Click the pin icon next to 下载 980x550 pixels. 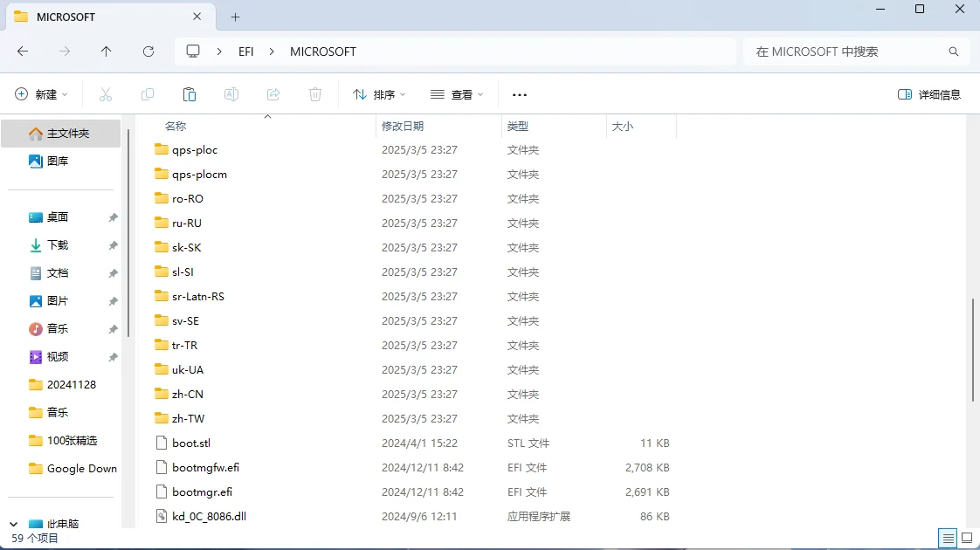pos(113,245)
